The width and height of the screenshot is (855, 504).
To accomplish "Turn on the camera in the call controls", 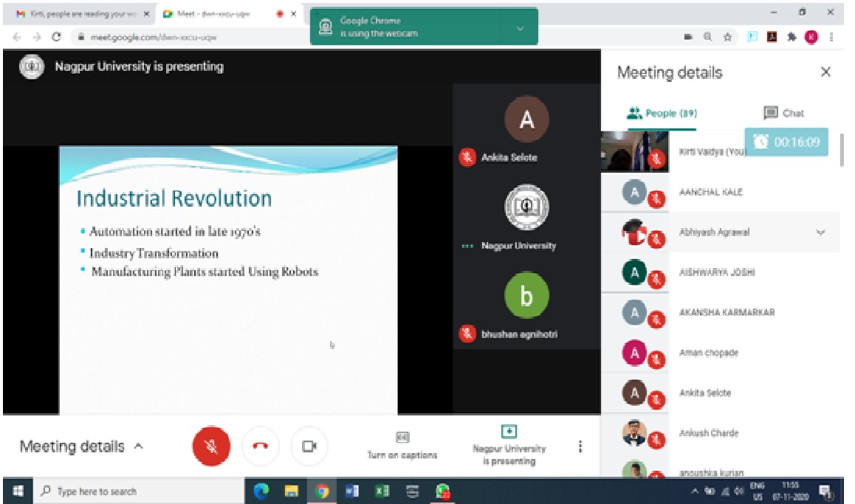I will point(309,446).
